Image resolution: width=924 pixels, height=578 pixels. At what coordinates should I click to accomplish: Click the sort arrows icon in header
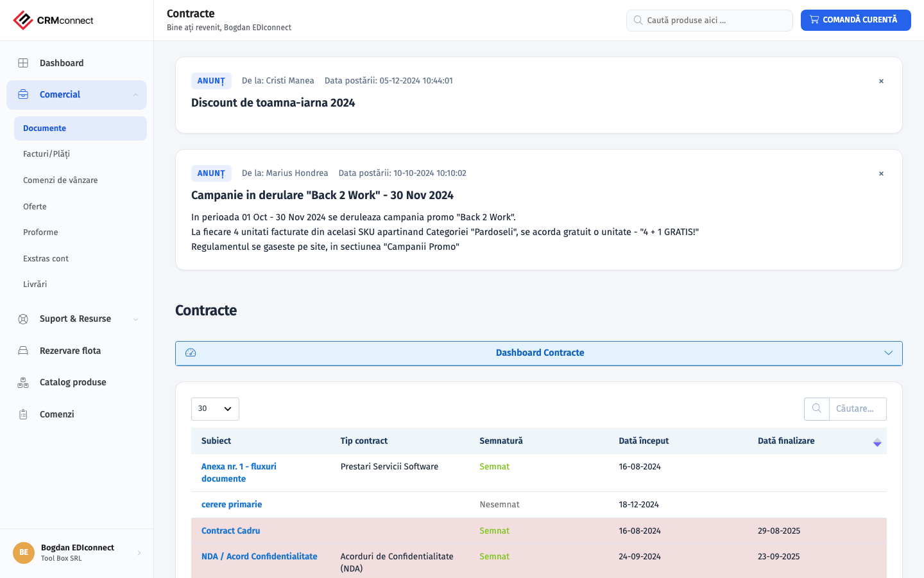point(877,442)
